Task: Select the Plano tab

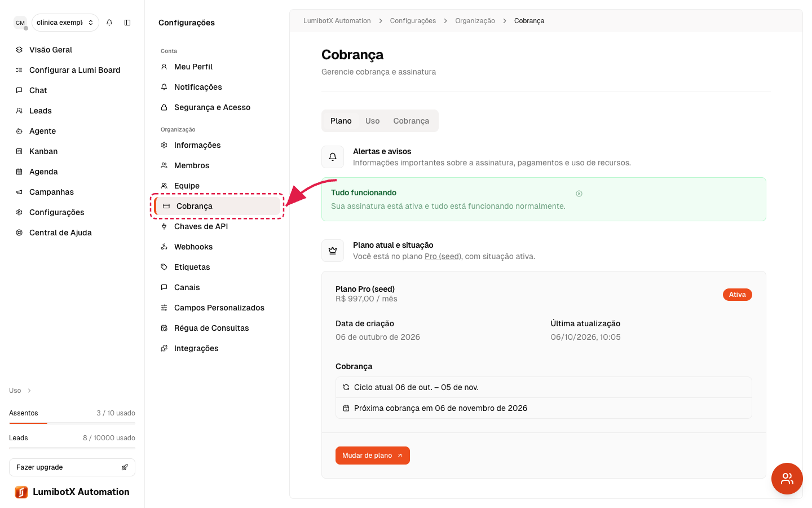Action: [x=341, y=121]
